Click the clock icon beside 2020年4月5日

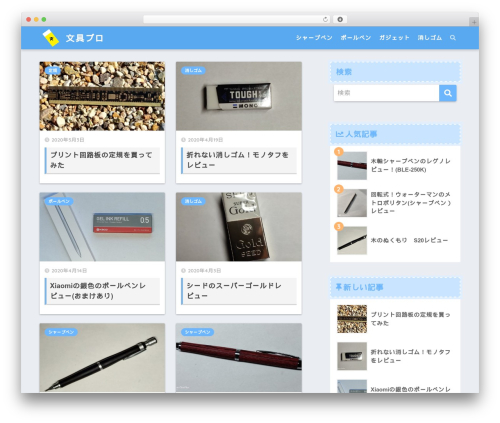[183, 271]
